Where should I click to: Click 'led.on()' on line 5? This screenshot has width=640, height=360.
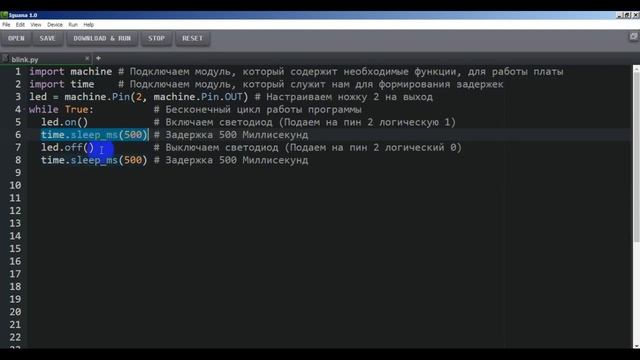point(64,122)
